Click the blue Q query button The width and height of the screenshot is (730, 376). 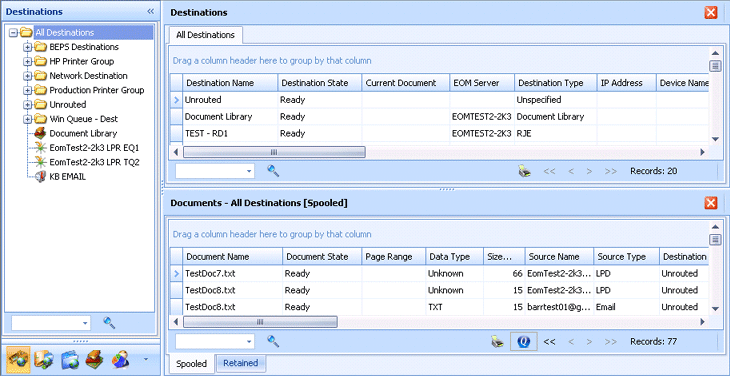[x=524, y=341]
